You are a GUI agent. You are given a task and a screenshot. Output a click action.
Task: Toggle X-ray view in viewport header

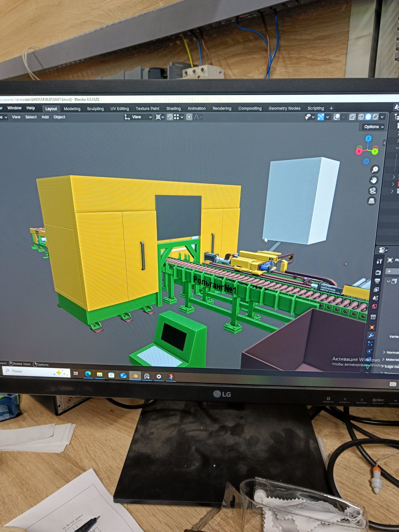(x=352, y=117)
